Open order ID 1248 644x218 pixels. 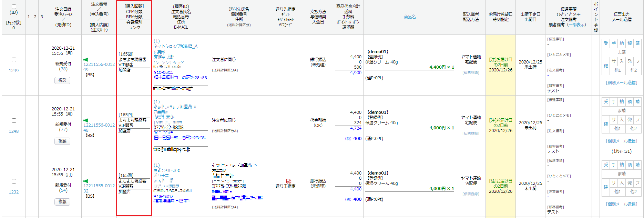[x=14, y=131]
